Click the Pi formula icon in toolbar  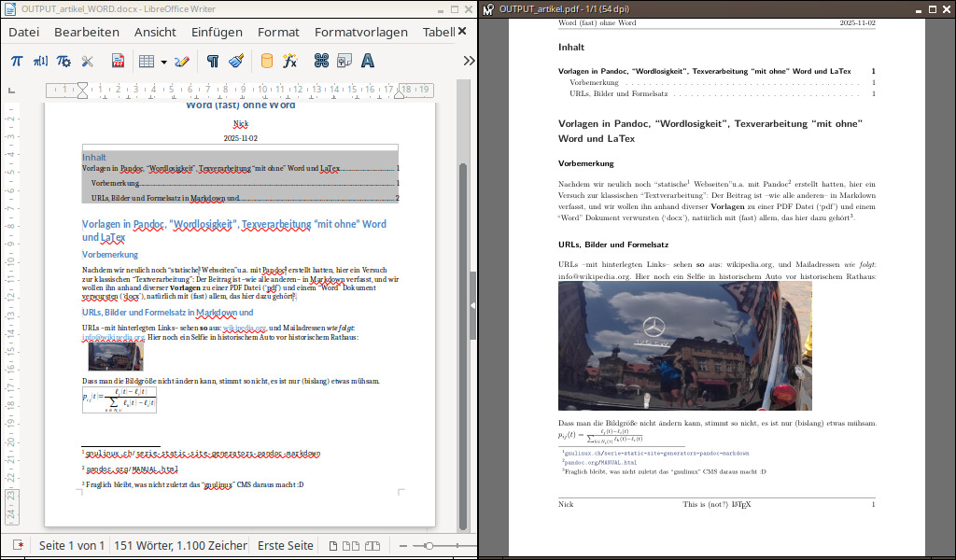coord(17,62)
